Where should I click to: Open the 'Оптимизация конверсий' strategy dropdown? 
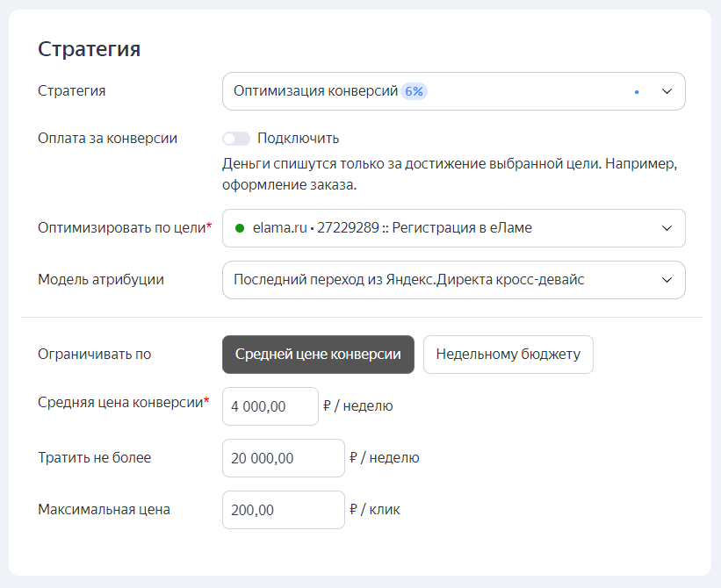(x=439, y=91)
